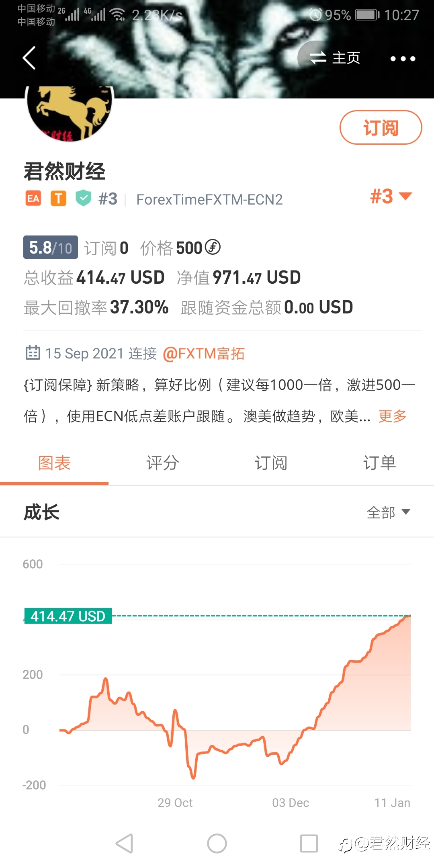Expand the #3 account dropdown
Viewport: 434px width, 868px height.
tap(391, 197)
